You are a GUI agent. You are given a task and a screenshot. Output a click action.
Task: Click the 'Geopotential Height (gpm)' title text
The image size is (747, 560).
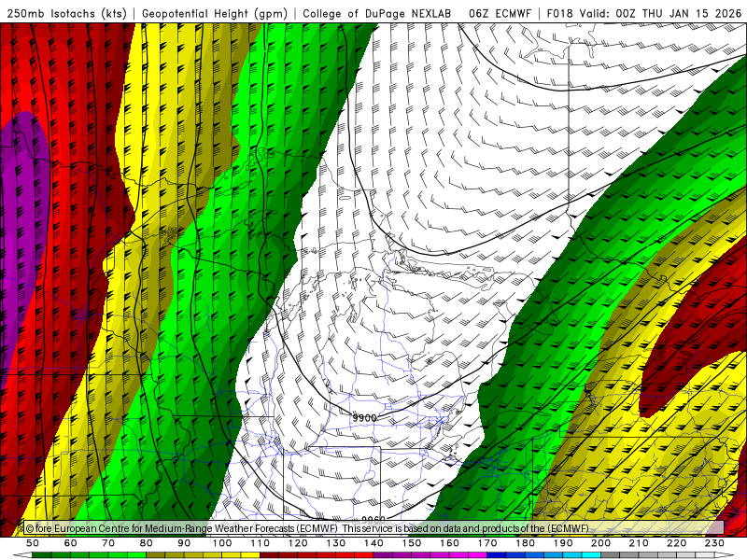[215, 14]
